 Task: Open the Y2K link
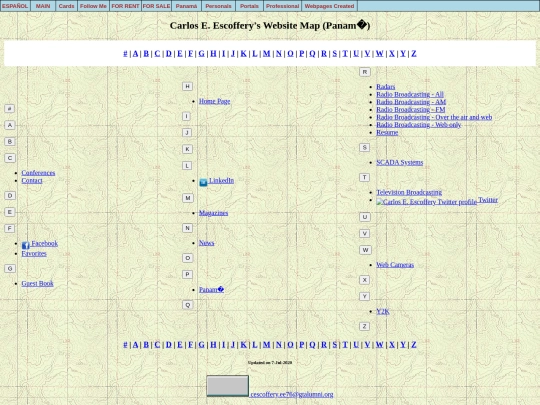[383, 311]
